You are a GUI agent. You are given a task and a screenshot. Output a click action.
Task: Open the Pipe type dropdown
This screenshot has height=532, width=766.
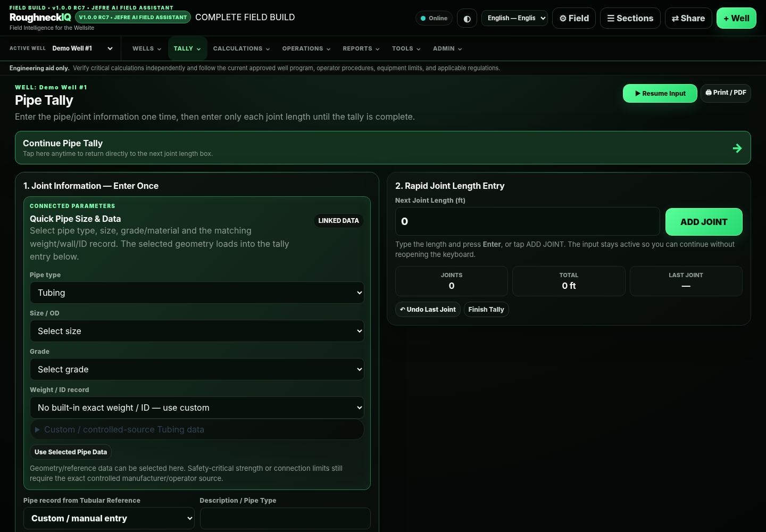click(x=197, y=293)
